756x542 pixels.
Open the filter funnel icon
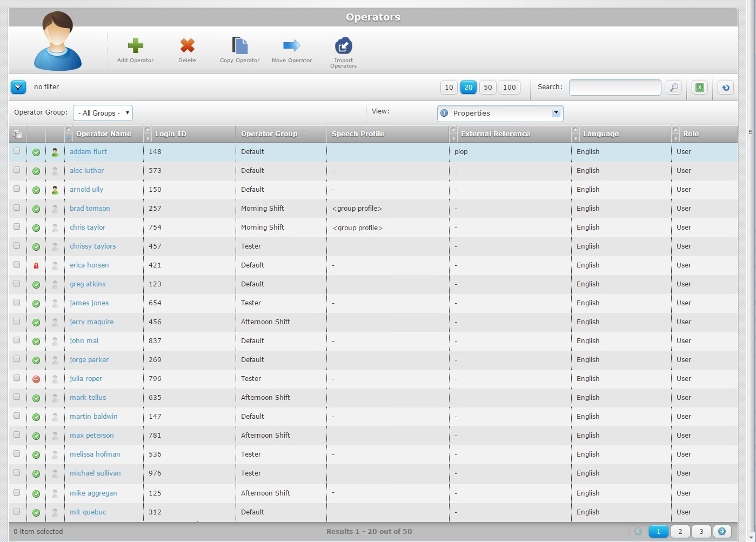click(x=18, y=87)
